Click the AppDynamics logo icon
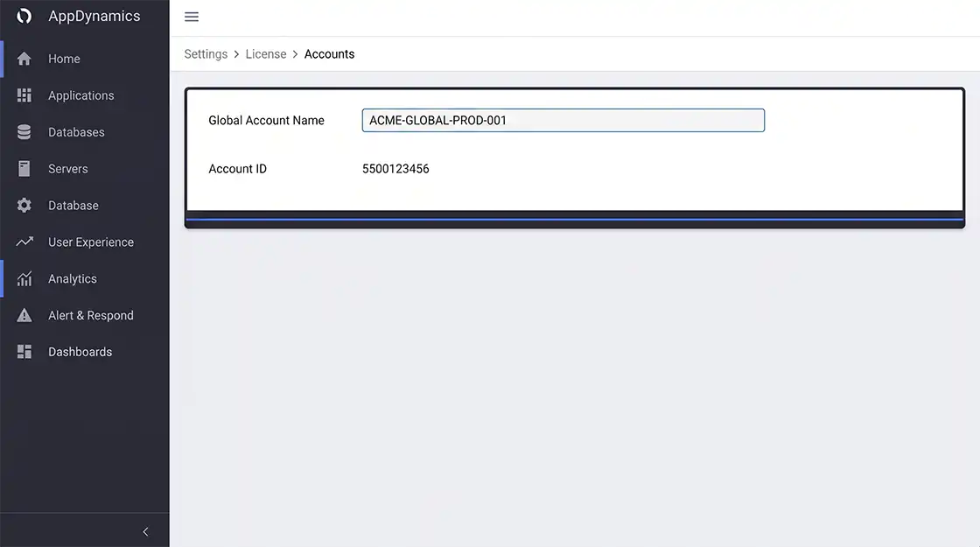Screen dimensions: 980x547 coord(24,16)
